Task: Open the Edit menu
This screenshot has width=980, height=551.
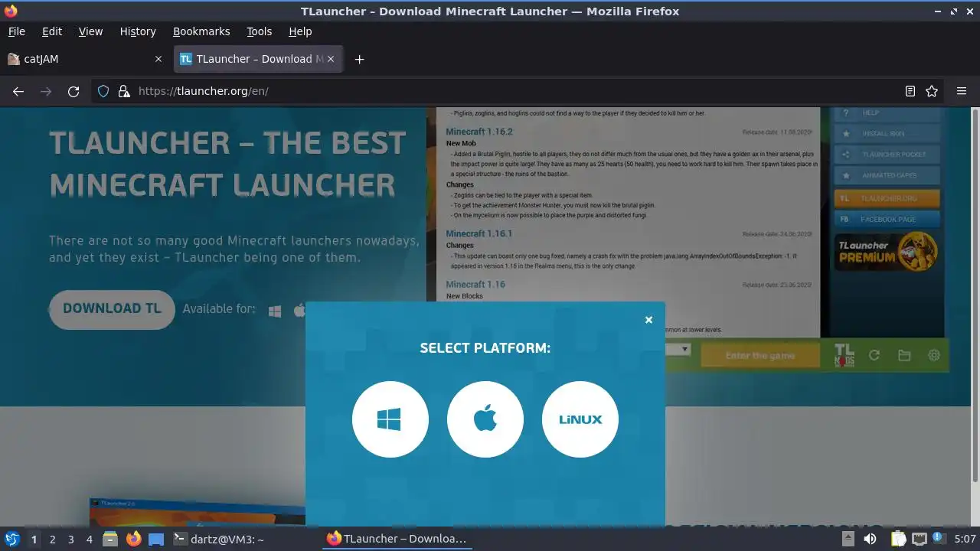Action: 52,31
